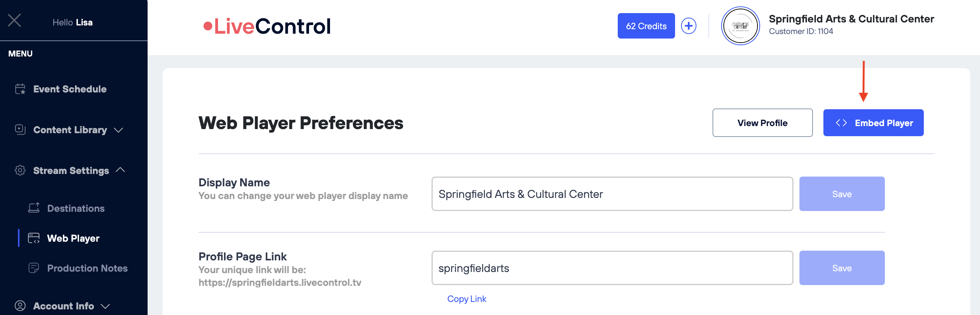Expand the Content Library chevron
The height and width of the screenshot is (315, 980).
coord(118,130)
